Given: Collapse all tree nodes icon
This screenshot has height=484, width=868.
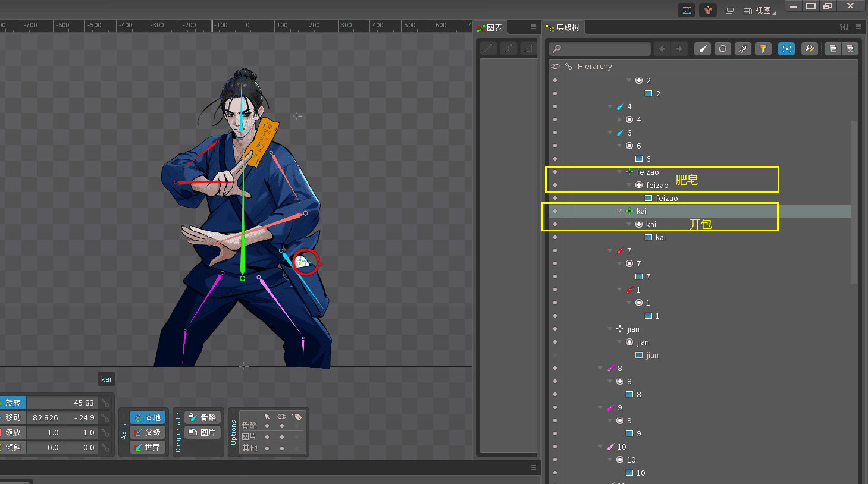Looking at the screenshot, I should pos(833,49).
